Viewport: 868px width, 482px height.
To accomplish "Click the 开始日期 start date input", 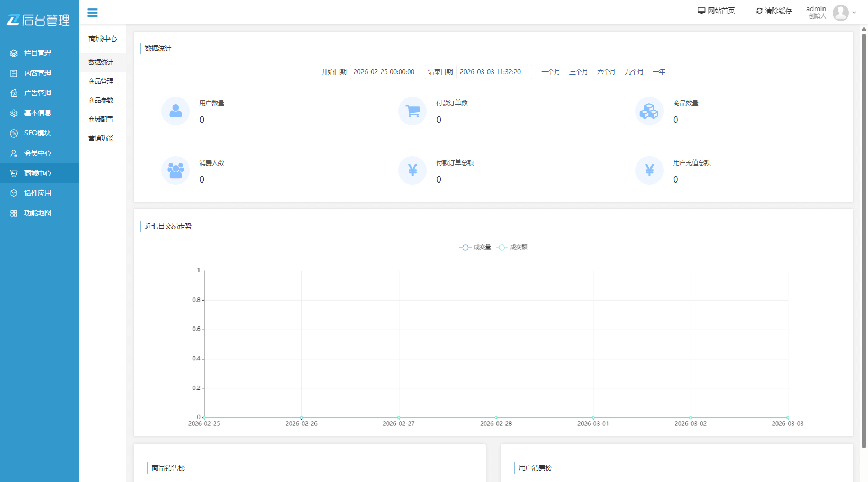I will pos(387,71).
